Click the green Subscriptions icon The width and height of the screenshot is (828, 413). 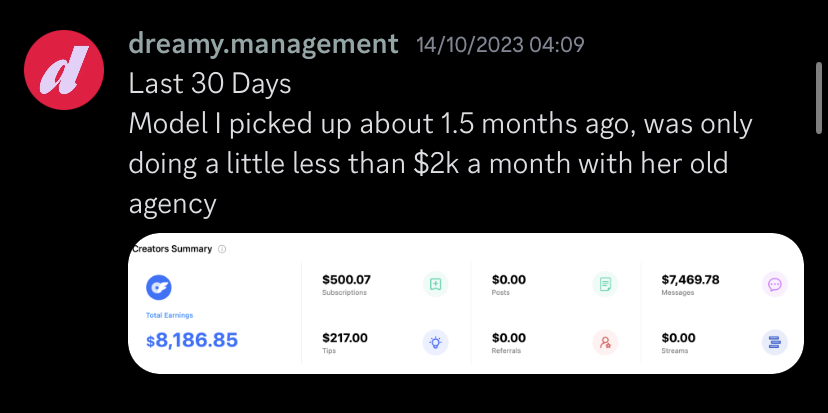point(436,284)
